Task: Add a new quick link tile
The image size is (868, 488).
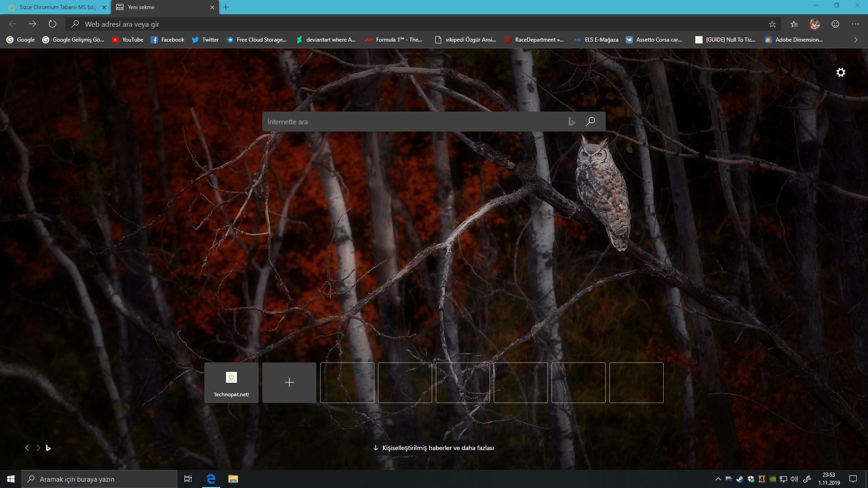Action: (289, 383)
